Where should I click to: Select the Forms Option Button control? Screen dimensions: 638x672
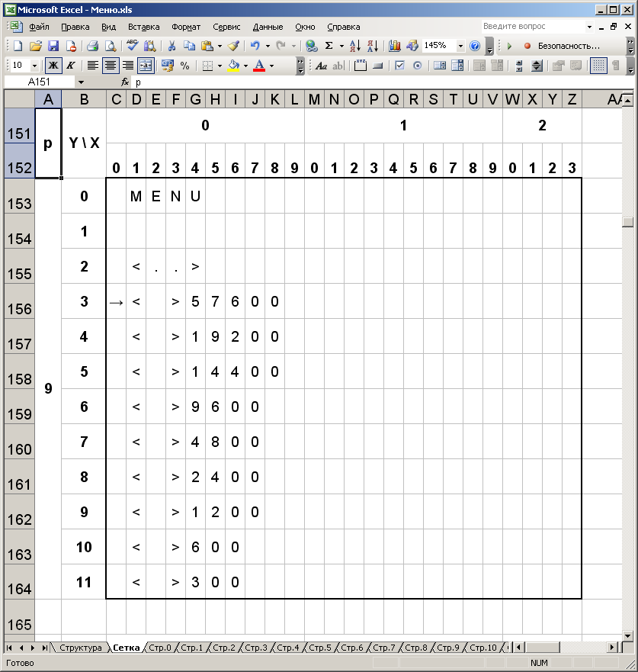click(417, 66)
